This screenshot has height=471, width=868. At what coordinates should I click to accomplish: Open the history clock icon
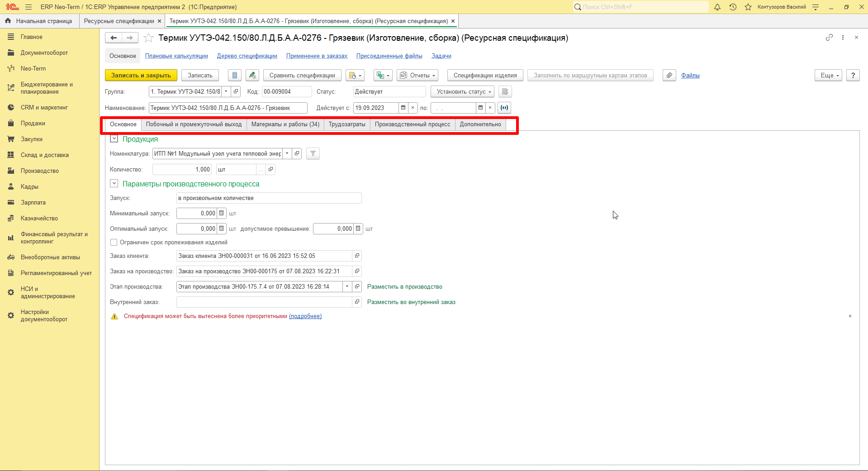click(733, 7)
